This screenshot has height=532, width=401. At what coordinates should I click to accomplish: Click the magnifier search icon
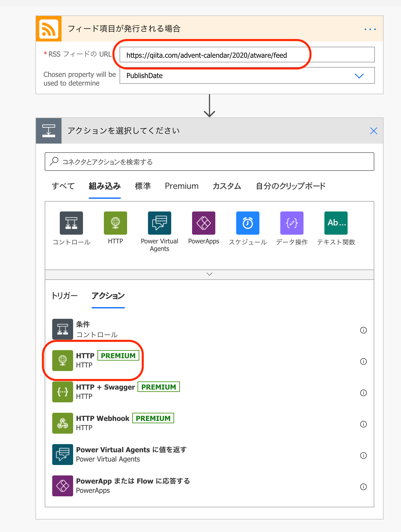pyautogui.click(x=54, y=161)
